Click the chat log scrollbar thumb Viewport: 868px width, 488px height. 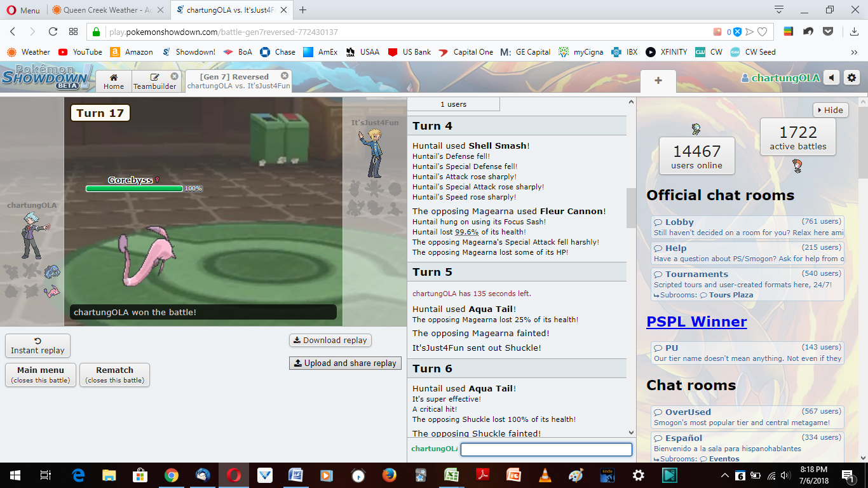(631, 208)
